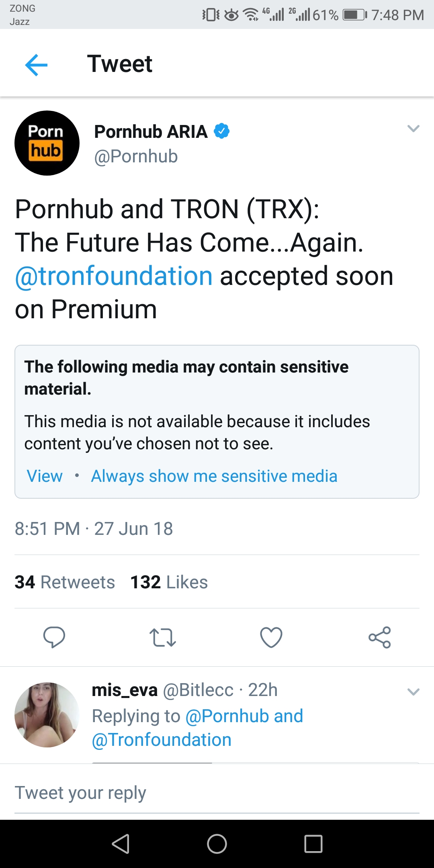Viewport: 434px width, 868px height.
Task: Tap the back arrow icon
Action: coord(36,65)
